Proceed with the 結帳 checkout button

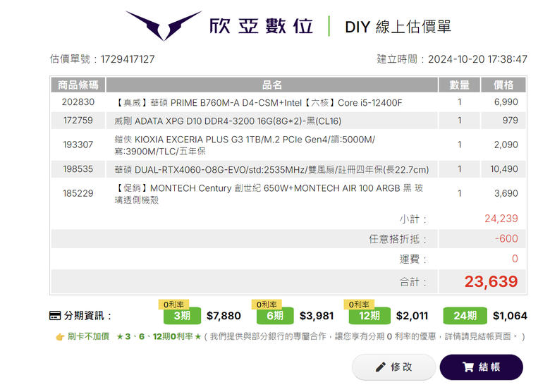[x=481, y=367]
